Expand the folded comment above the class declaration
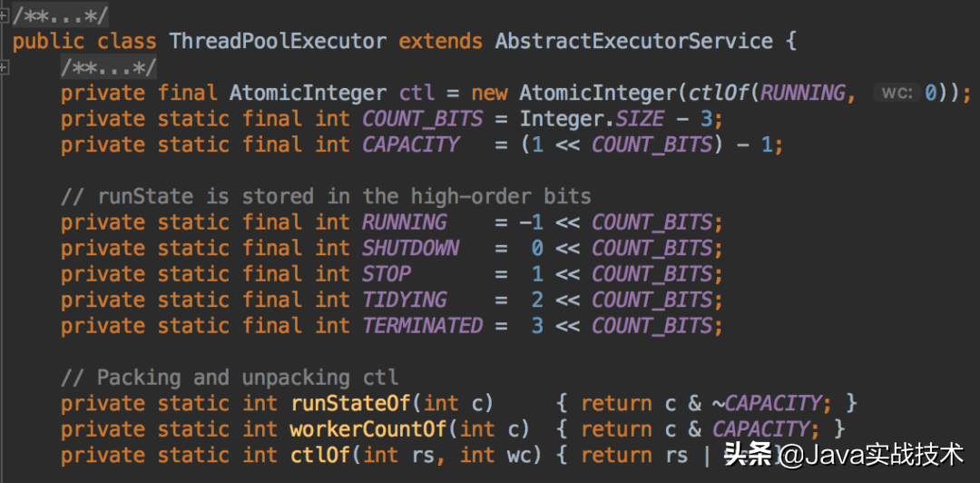The image size is (980, 483). click(x=60, y=15)
